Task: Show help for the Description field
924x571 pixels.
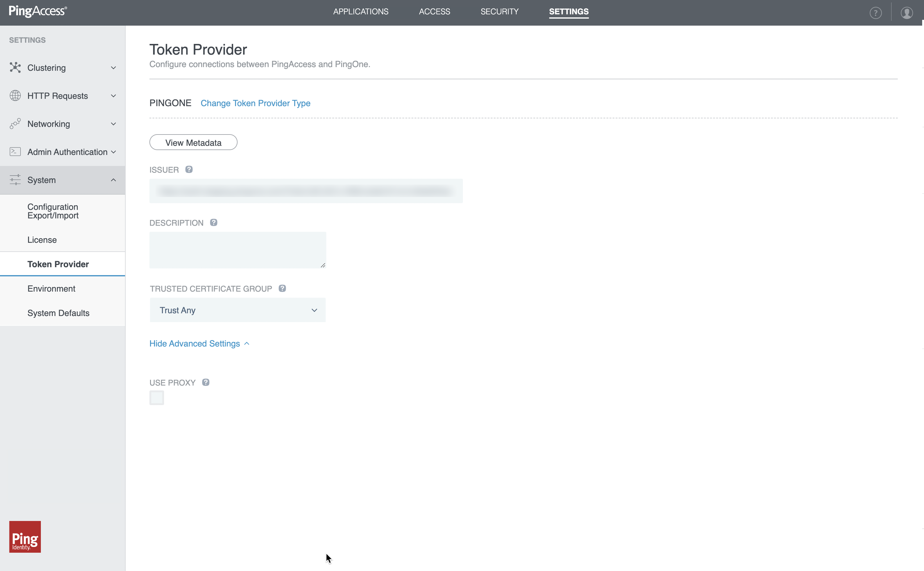Action: (x=214, y=222)
